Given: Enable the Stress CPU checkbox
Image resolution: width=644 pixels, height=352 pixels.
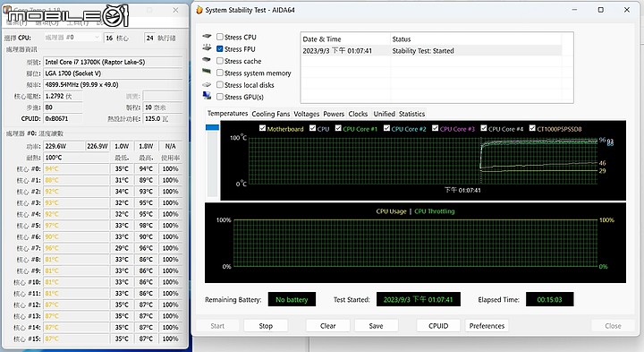Looking at the screenshot, I should pos(220,37).
